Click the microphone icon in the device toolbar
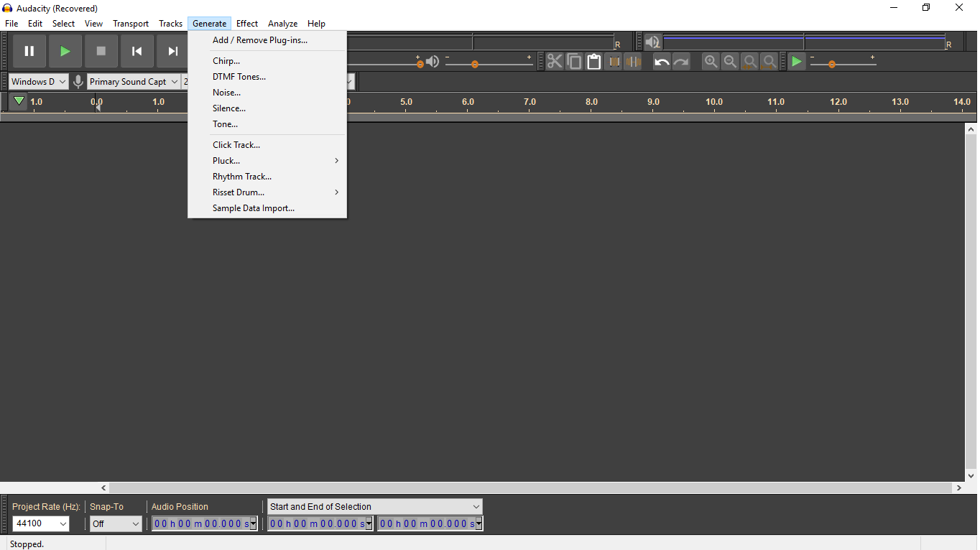Image resolution: width=980 pixels, height=550 pixels. point(78,81)
